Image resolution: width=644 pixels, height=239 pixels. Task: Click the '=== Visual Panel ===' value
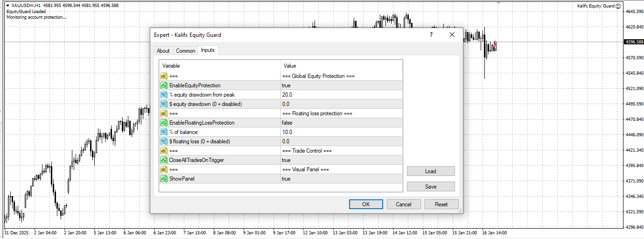[x=306, y=169]
